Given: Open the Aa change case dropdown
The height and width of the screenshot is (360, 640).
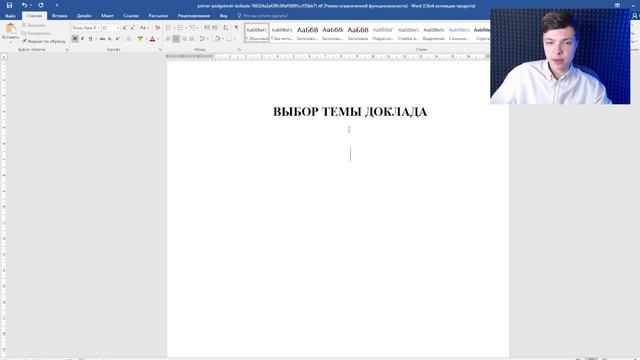Looking at the screenshot, I should click(144, 28).
